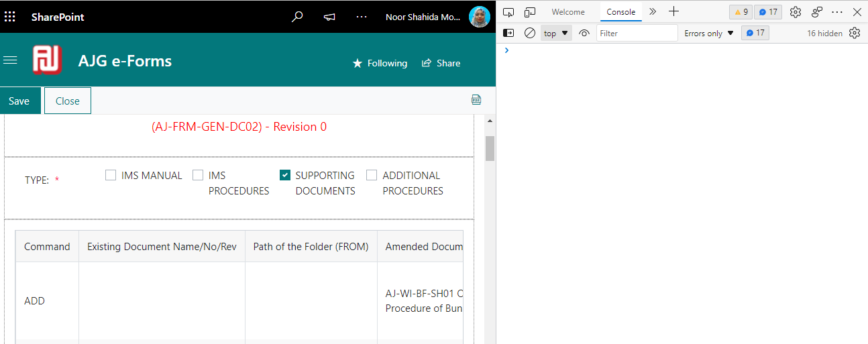Expand the Errors only log level dropdown
868x344 pixels.
[709, 33]
